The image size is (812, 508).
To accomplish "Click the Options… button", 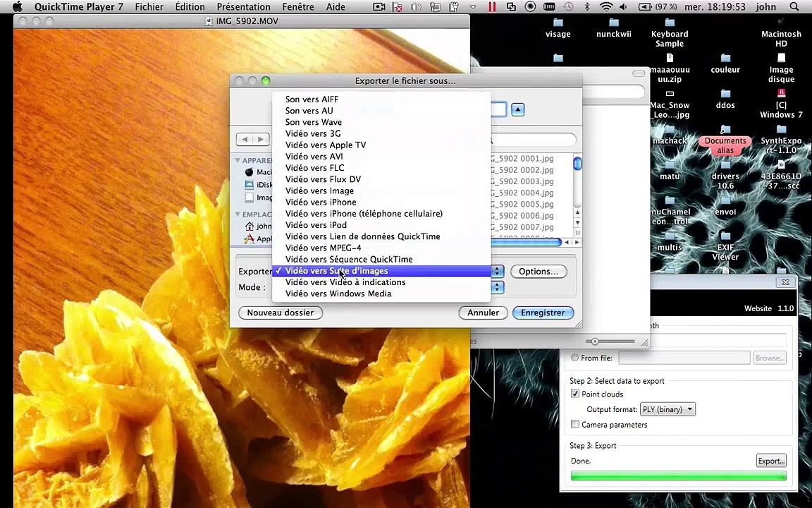I will 539,271.
